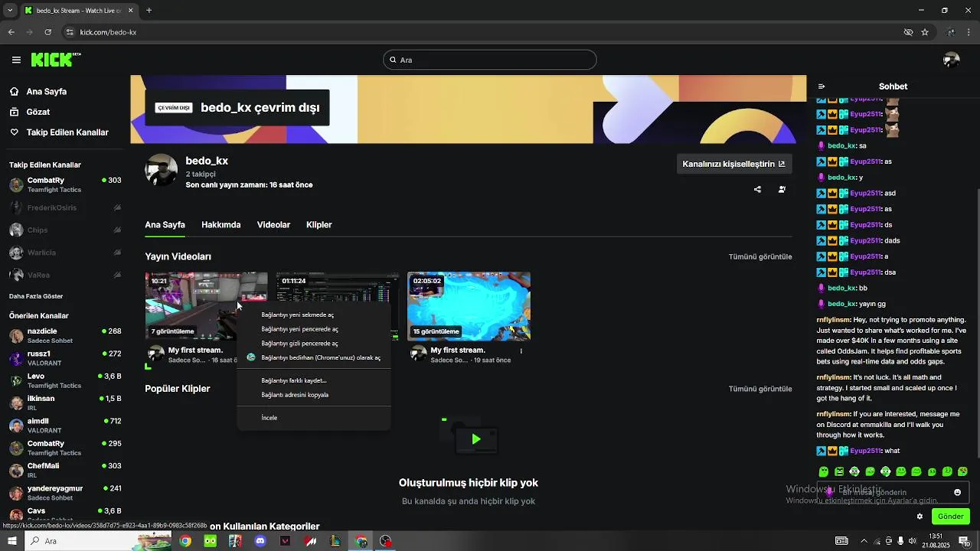Click Tümünü görüntüle beside Yayın Videoları
Screen dimensions: 980x551
click(x=759, y=256)
